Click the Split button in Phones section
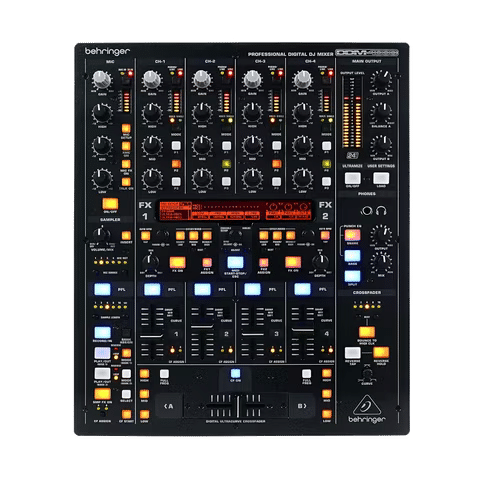Image resolution: width=480 pixels, height=480 pixels. click(x=352, y=276)
